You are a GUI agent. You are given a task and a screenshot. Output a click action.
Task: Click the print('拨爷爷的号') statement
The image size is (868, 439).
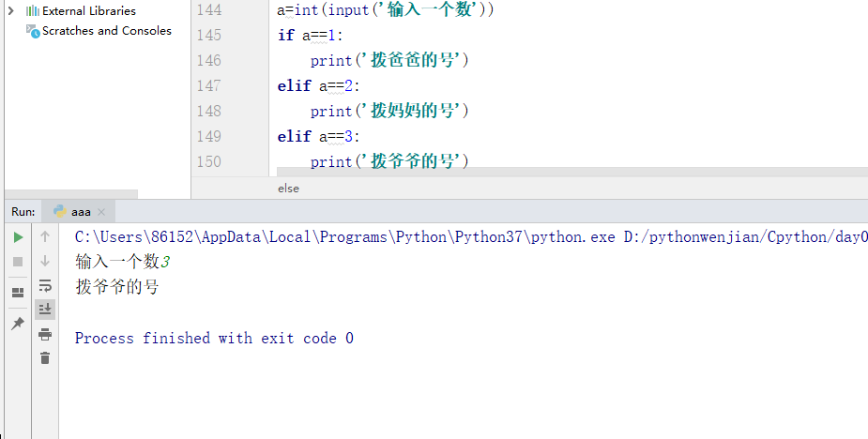tap(389, 161)
